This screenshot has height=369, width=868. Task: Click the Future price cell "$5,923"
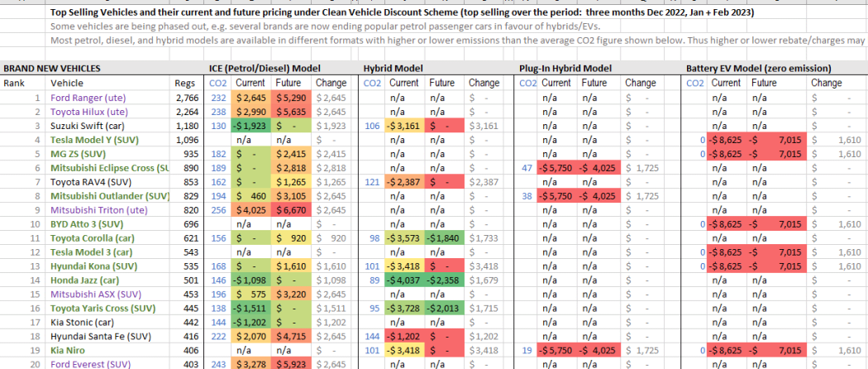coord(292,364)
